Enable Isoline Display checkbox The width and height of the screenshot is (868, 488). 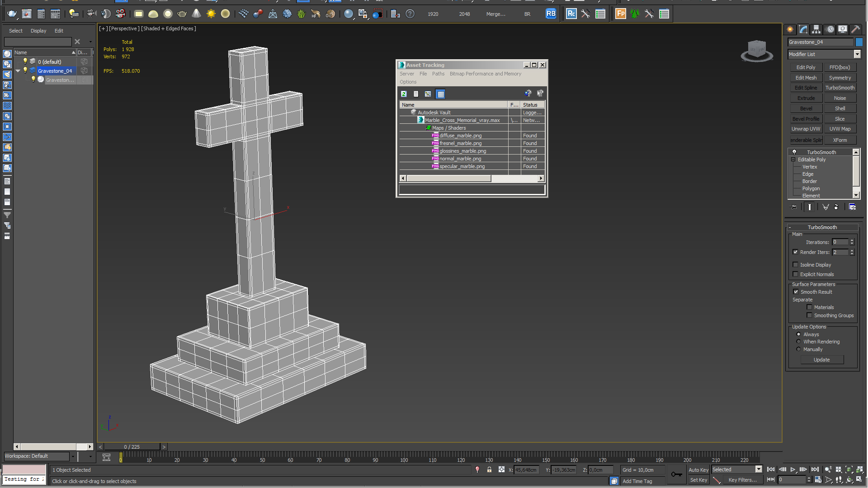(x=796, y=264)
